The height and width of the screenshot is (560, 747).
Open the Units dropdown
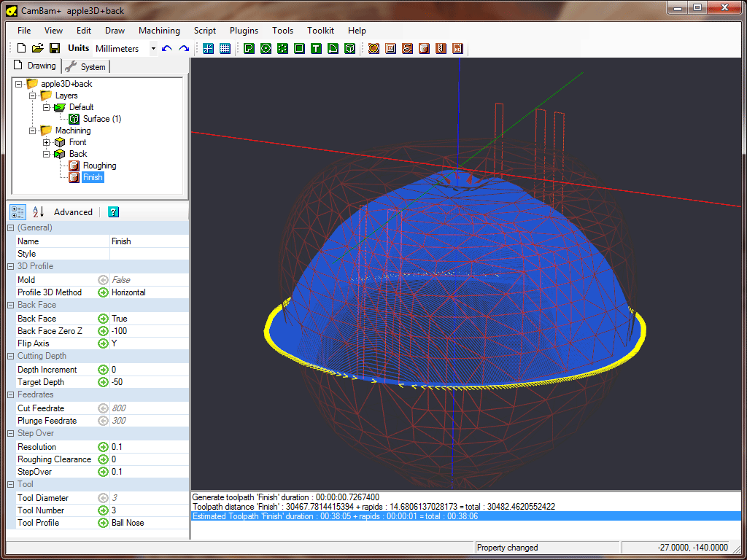tap(153, 49)
